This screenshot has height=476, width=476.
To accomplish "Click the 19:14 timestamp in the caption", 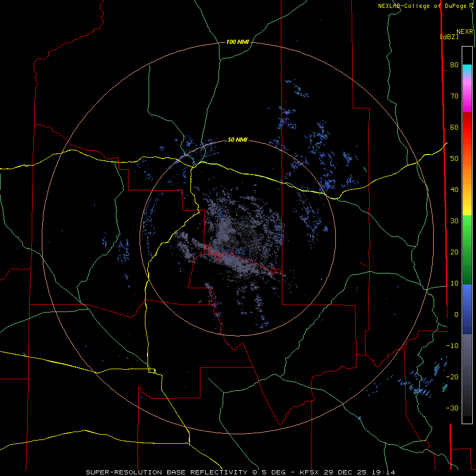I will (x=384, y=472).
